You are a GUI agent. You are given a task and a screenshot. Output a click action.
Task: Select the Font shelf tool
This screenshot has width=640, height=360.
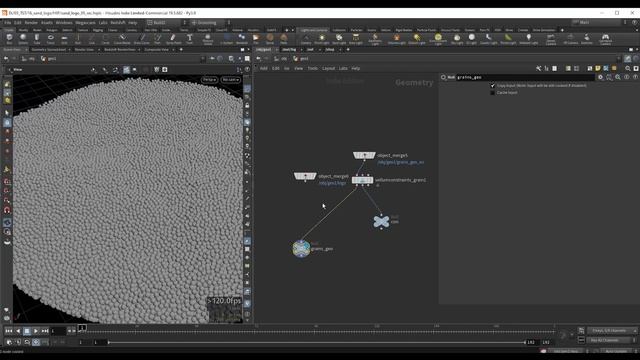click(189, 39)
